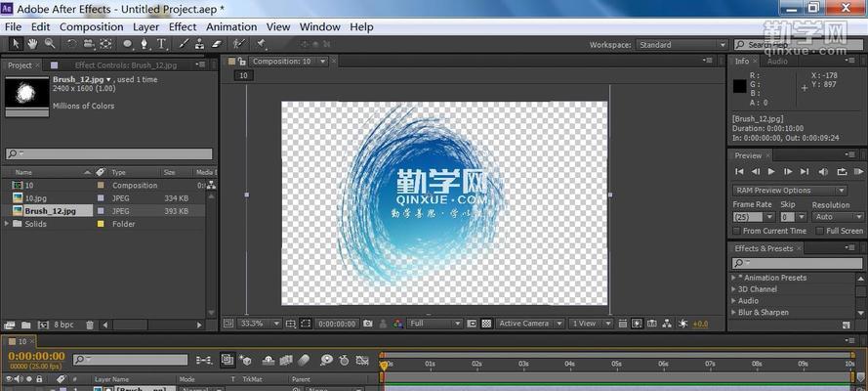Image resolution: width=868 pixels, height=391 pixels.
Task: Open the Animation menu
Action: coord(231,26)
